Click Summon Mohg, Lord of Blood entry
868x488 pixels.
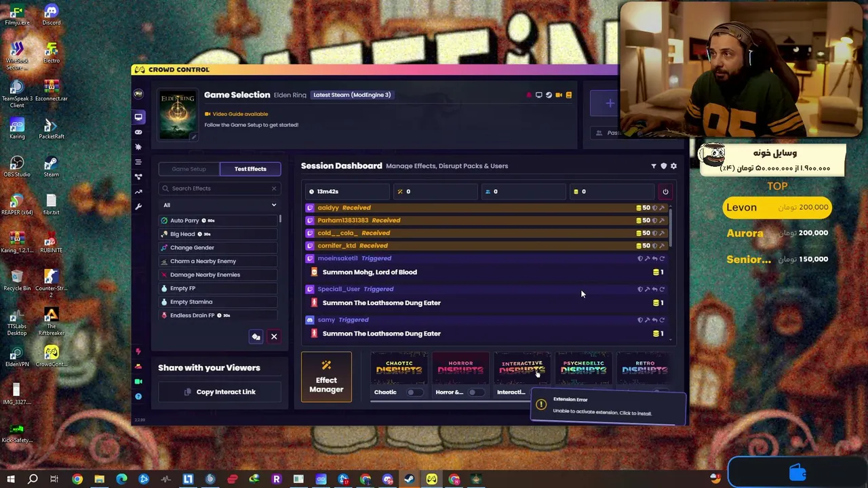(487, 272)
